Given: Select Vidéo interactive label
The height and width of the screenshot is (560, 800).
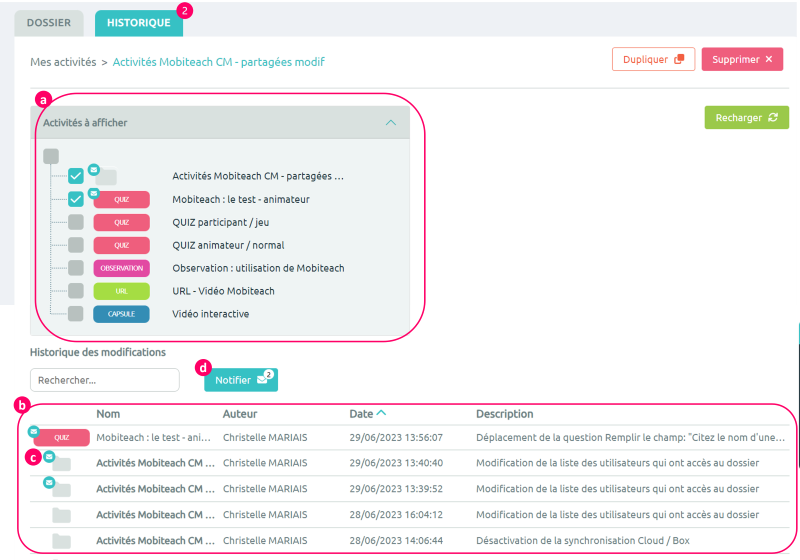Looking at the screenshot, I should click(x=210, y=314).
